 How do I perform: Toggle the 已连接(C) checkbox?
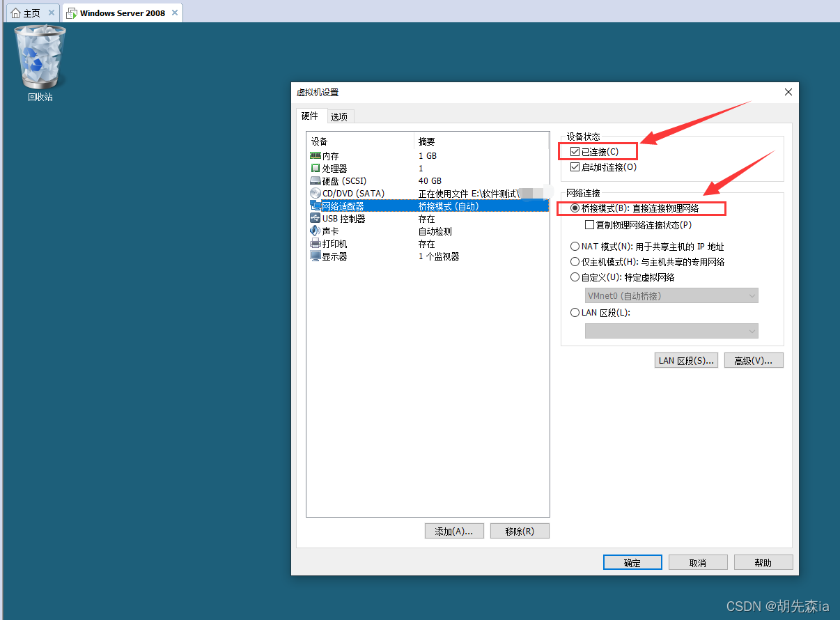(575, 152)
